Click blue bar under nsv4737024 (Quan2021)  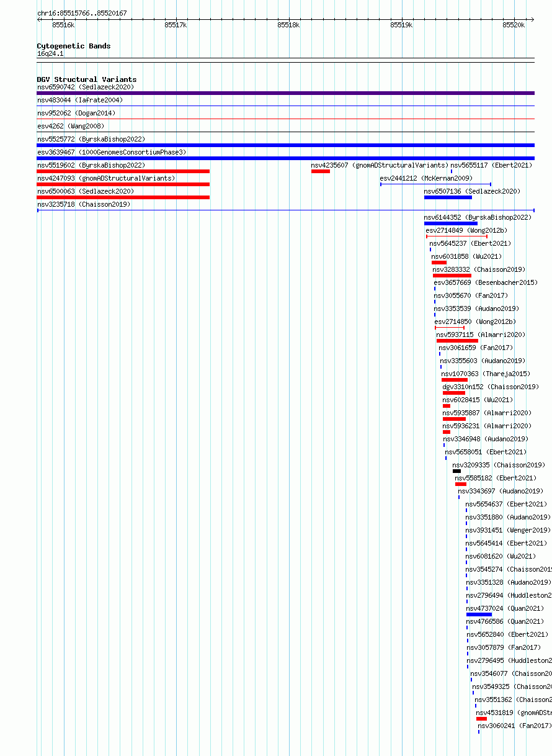[x=479, y=614]
